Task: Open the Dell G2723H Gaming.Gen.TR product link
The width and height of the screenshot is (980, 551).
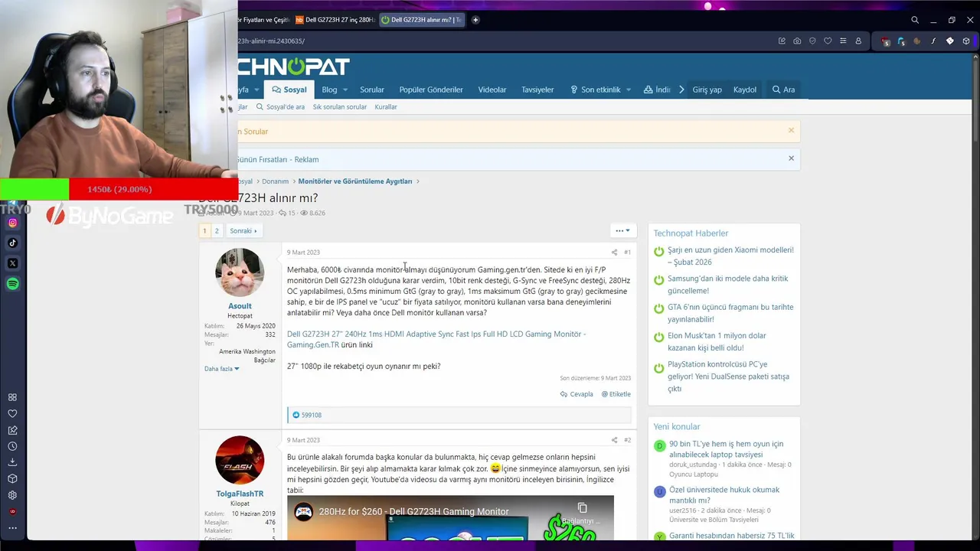Action: pyautogui.click(x=436, y=340)
